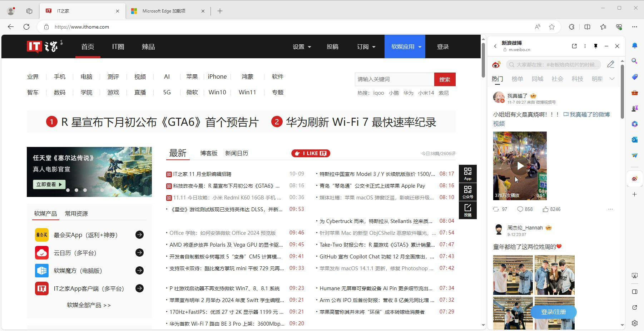The width and height of the screenshot is (644, 331).
Task: Open 软媒魔方 product arrow
Action: [139, 270]
